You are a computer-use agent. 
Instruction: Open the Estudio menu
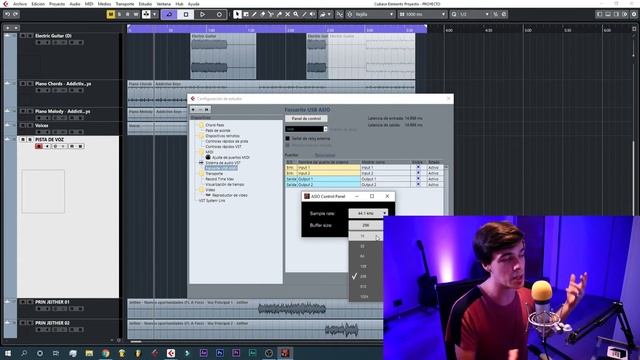pyautogui.click(x=145, y=4)
